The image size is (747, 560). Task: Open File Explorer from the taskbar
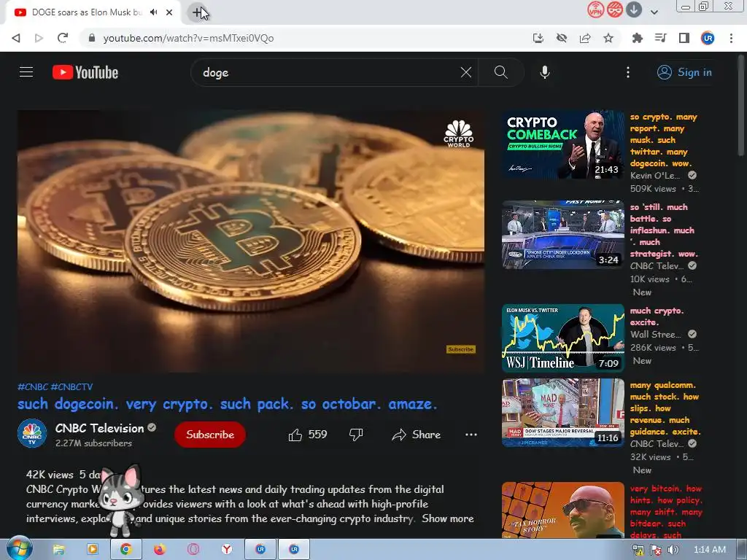click(58, 550)
